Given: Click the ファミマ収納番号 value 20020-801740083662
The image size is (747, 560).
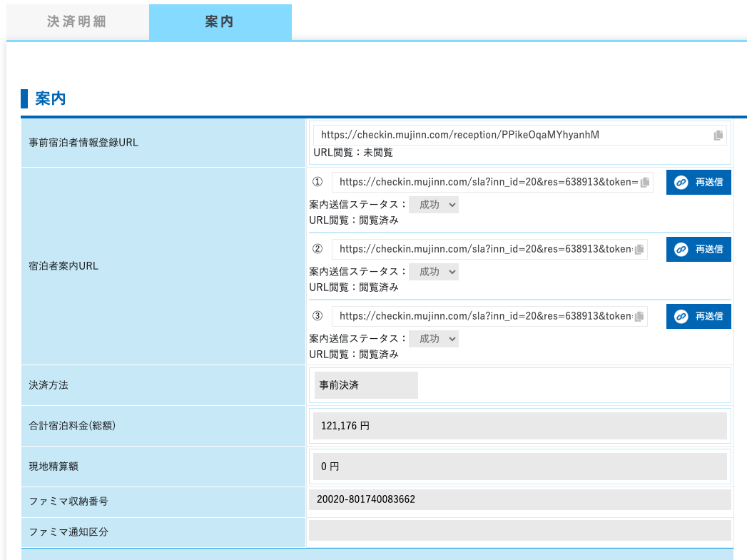Looking at the screenshot, I should click(x=519, y=499).
